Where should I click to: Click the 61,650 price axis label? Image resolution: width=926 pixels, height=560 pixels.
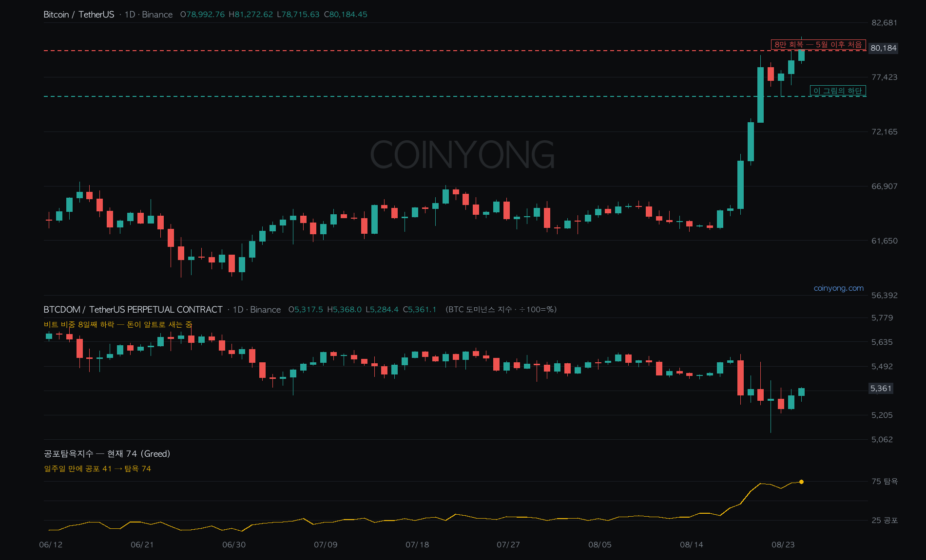tap(884, 241)
